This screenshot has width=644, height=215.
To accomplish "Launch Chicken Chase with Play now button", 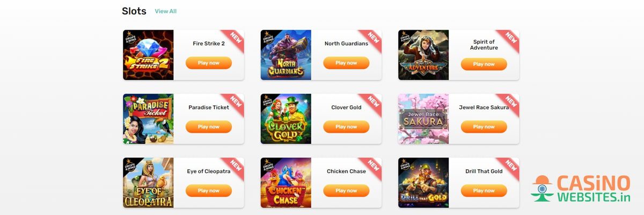I will click(x=346, y=191).
